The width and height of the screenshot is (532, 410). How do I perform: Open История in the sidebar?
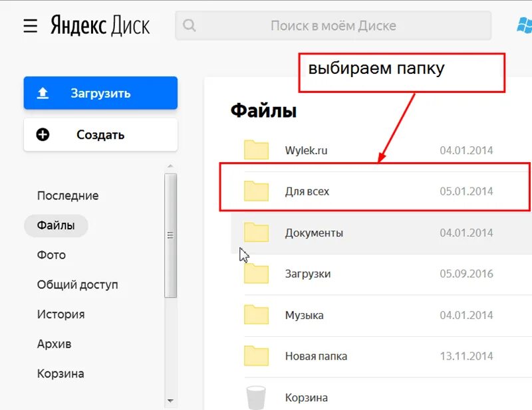pyautogui.click(x=61, y=314)
